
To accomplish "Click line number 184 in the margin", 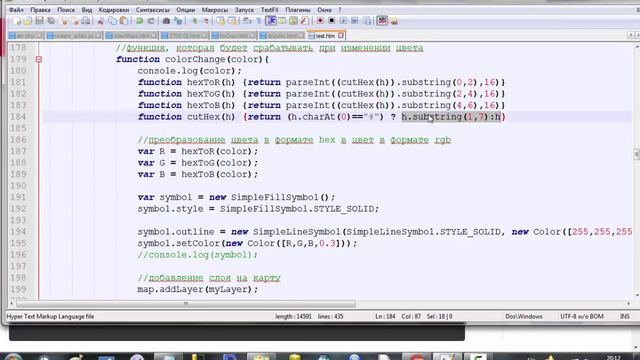I will pyautogui.click(x=18, y=117).
